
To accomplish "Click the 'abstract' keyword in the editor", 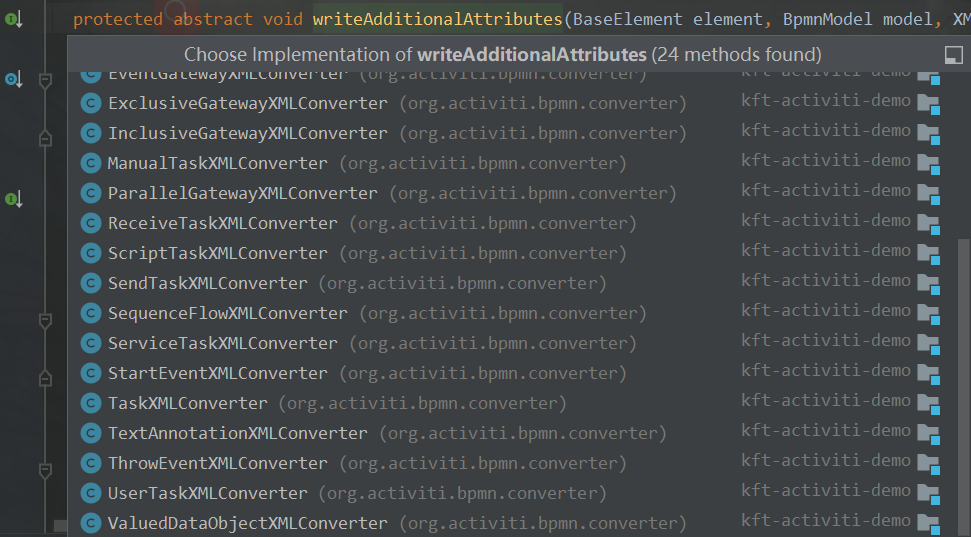I will 212,19.
